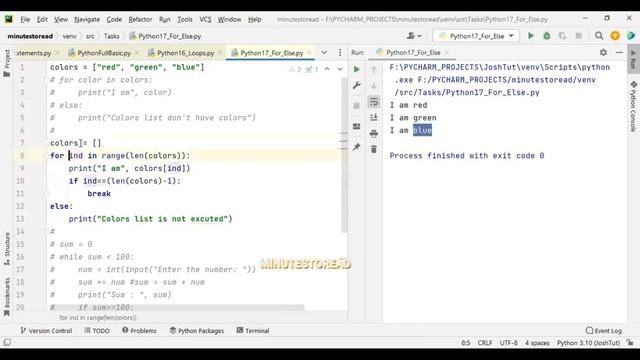Viewport: 640px width, 360px height.
Task: Open the VCS menu
Action: click(x=205, y=19)
